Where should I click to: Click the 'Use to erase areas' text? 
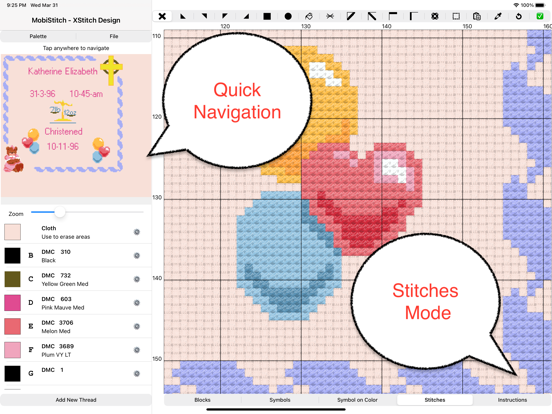pyautogui.click(x=66, y=237)
